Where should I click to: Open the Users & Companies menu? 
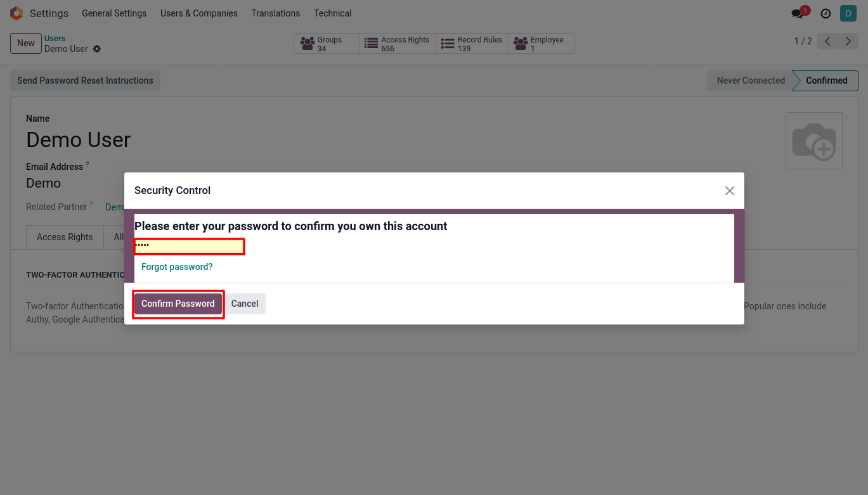coord(198,13)
